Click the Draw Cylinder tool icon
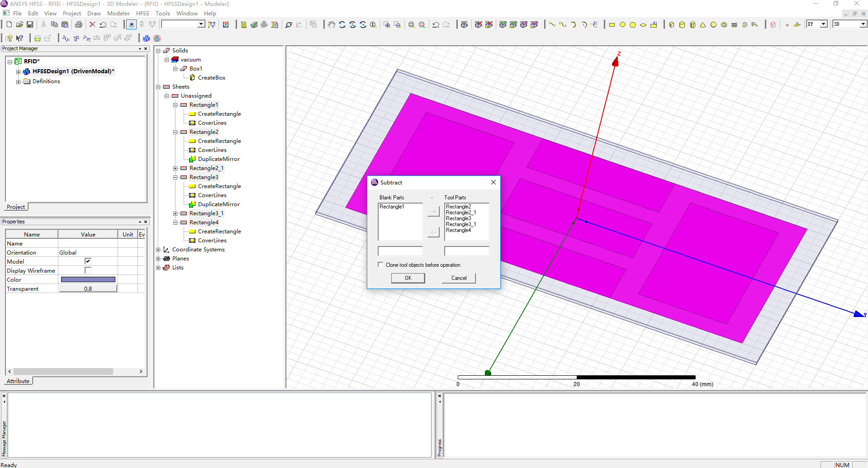 682,25
